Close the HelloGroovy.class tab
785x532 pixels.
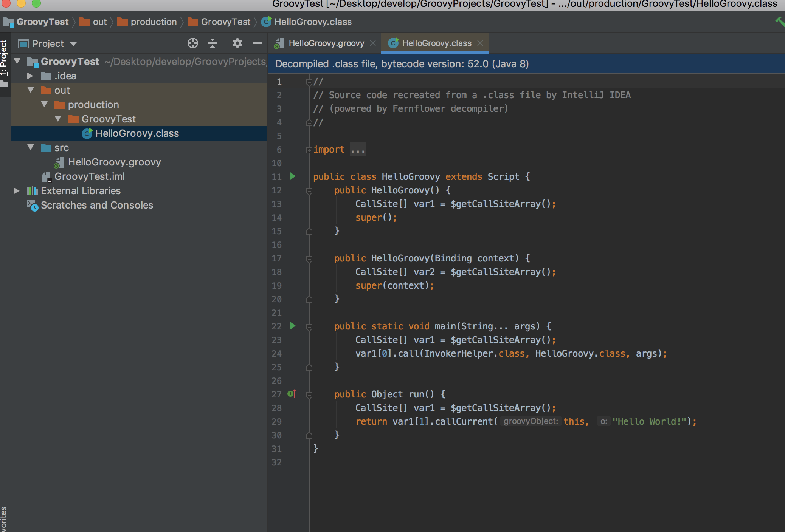[480, 43]
